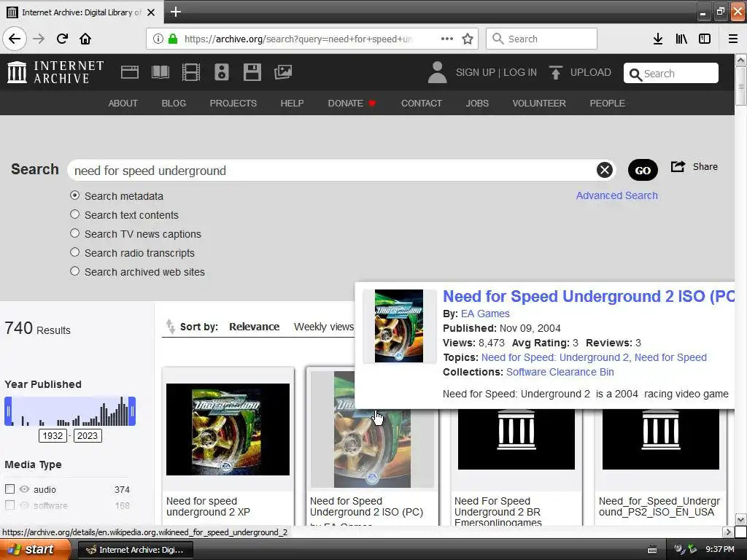Screen dimensions: 747x560
Task: Open Need for speed underground 2 XP thumbnail
Action: pyautogui.click(x=228, y=429)
